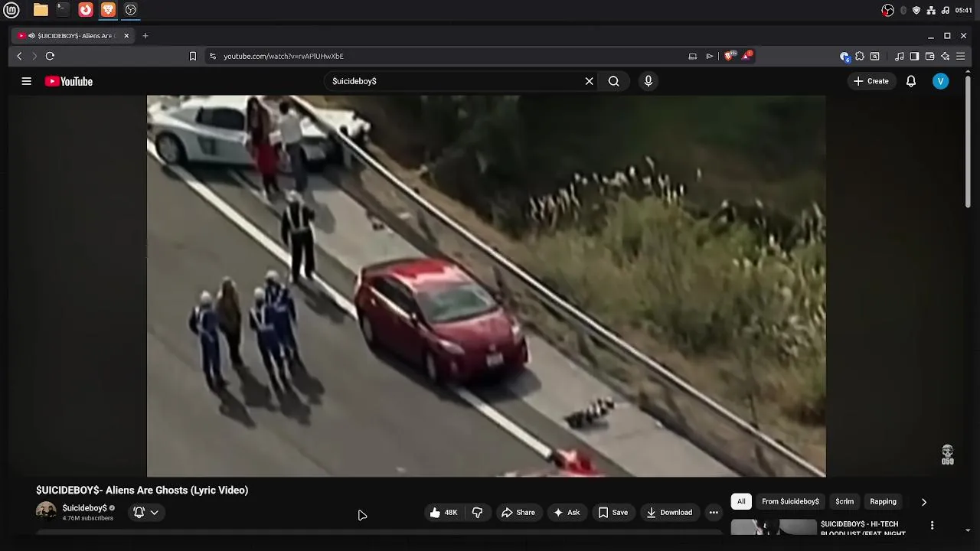Screen dimensions: 980x551
Task: Toggle notification bell for $uicideboy$ channel
Action: (139, 513)
